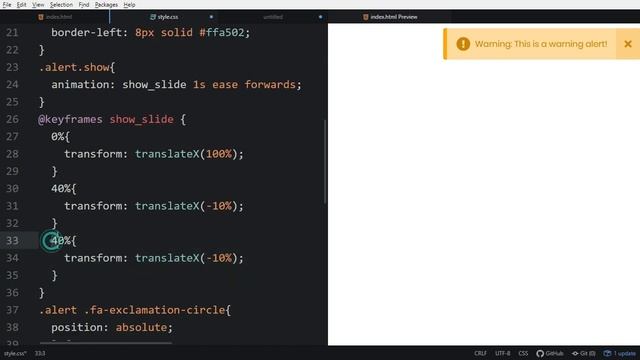Click 'translateX(100%)' on line 28
The width and height of the screenshot is (640, 360).
click(186, 154)
